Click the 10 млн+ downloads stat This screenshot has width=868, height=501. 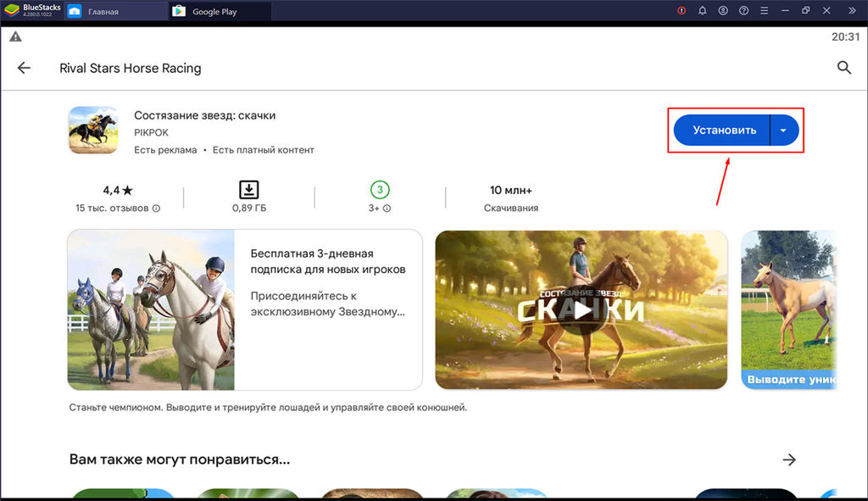510,190
